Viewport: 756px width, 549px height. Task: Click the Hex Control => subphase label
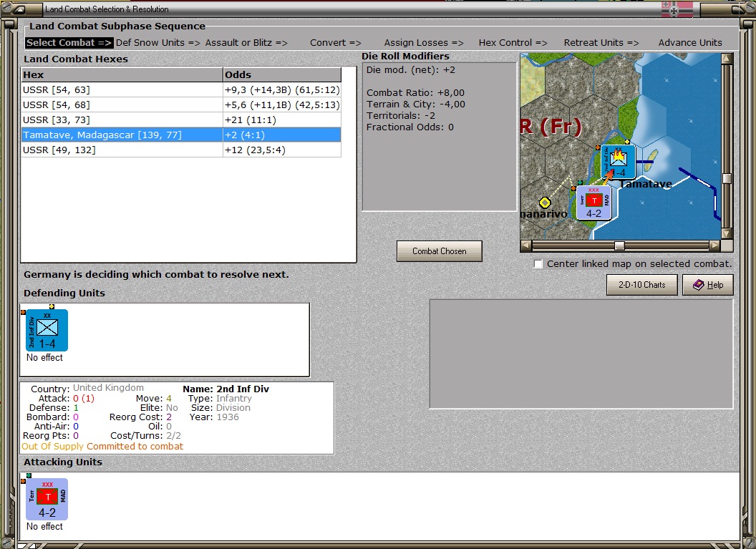(x=513, y=43)
